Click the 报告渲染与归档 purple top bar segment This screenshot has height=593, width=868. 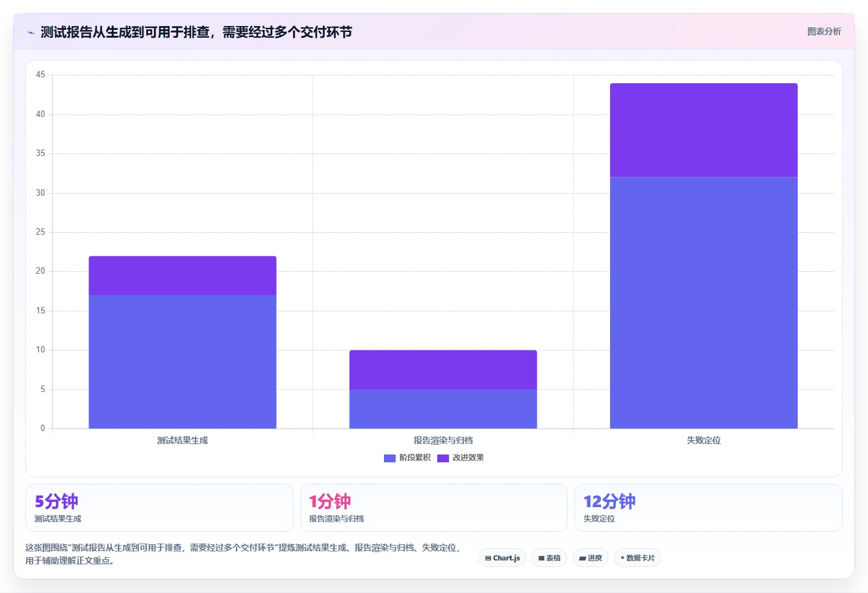click(x=443, y=370)
